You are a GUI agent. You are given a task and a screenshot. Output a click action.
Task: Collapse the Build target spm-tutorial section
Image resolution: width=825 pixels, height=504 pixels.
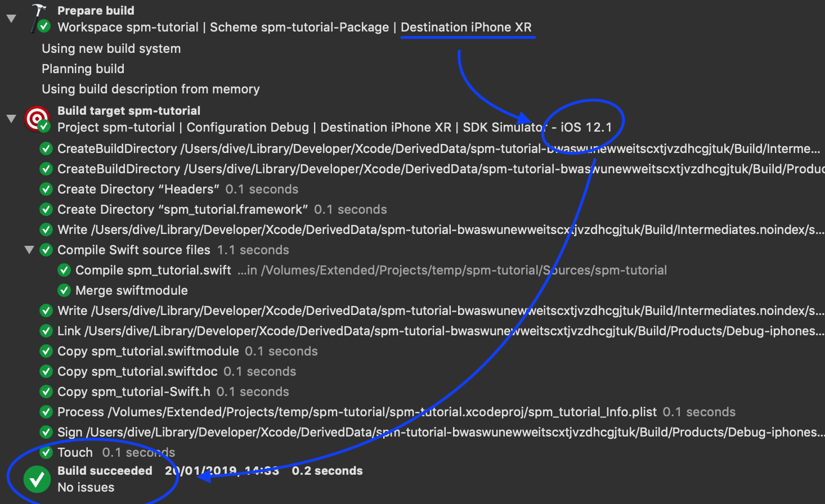(x=11, y=119)
